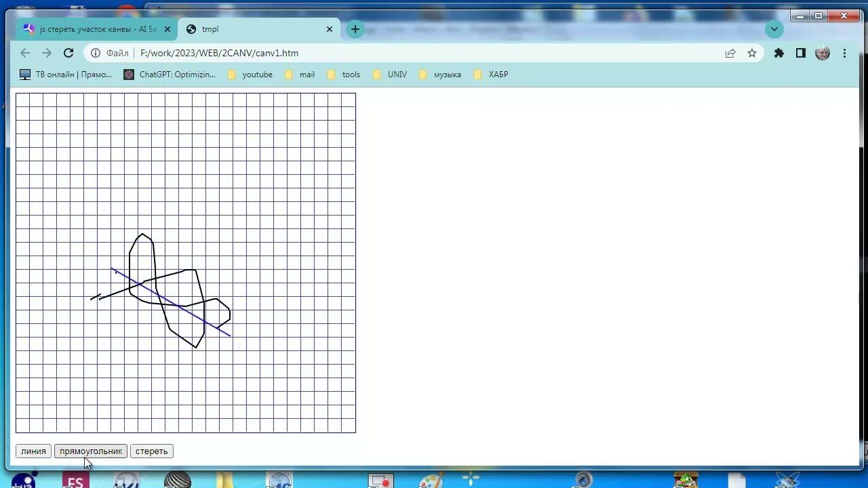Close the tmpl tab
This screenshot has width=868, height=488.
click(x=330, y=29)
